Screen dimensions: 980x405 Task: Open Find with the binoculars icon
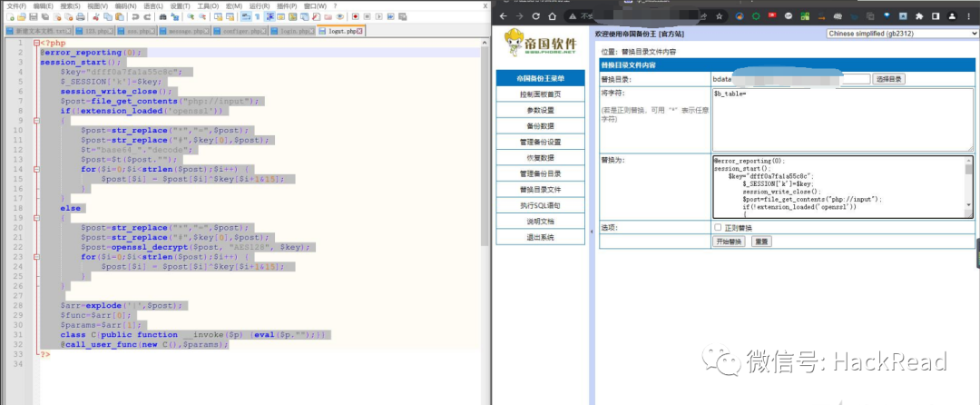[x=162, y=17]
